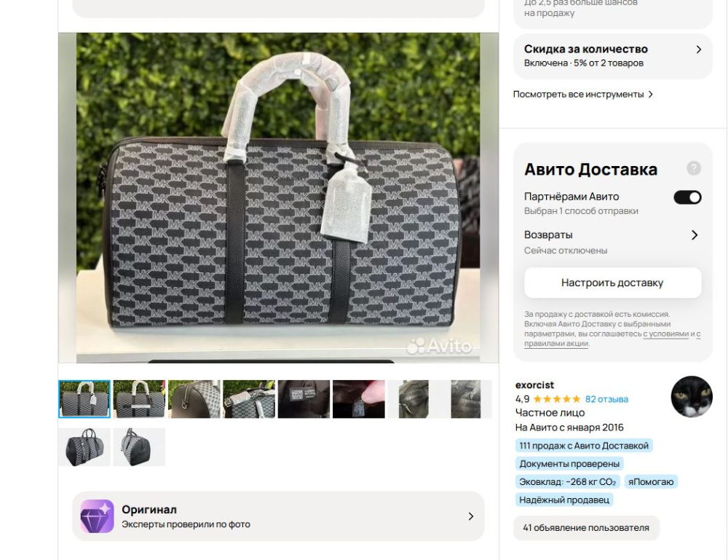Click the Эковклад CO₂ badge
This screenshot has width=728, height=560.
[x=566, y=481]
